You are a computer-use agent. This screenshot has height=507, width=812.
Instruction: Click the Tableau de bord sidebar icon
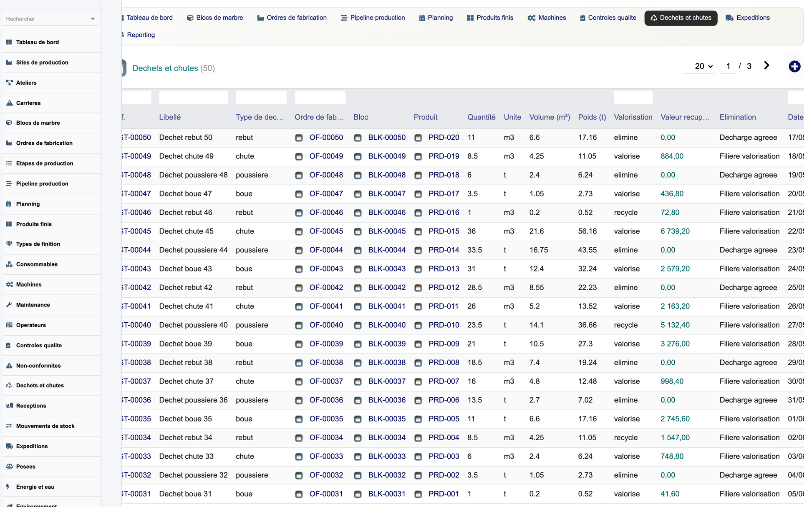(x=9, y=42)
